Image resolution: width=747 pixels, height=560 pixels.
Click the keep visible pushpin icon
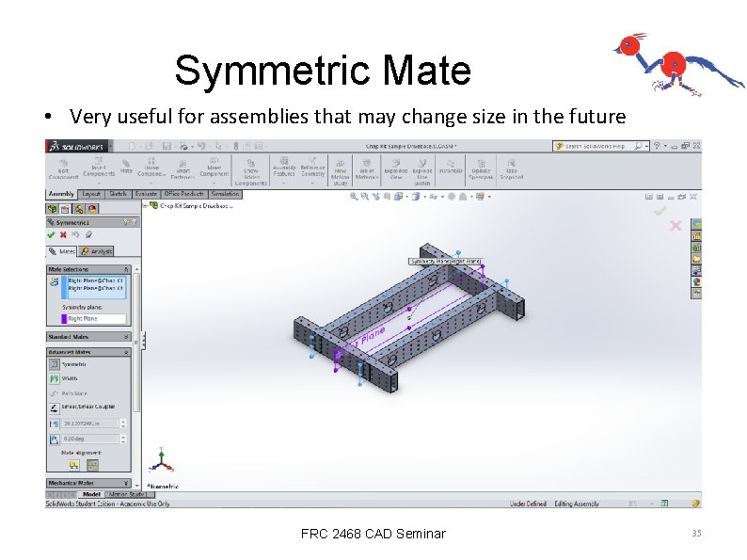(x=88, y=234)
